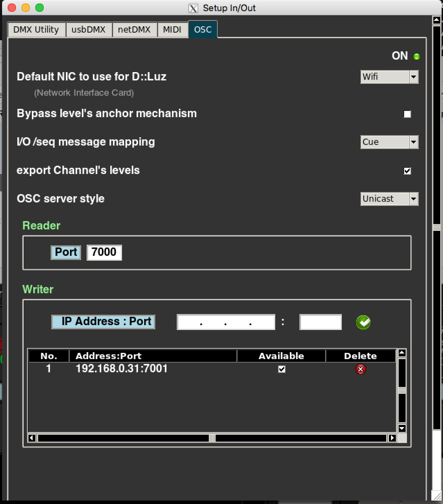Click the green checkmark to add writer address
Image resolution: width=443 pixels, height=504 pixels.
363,322
